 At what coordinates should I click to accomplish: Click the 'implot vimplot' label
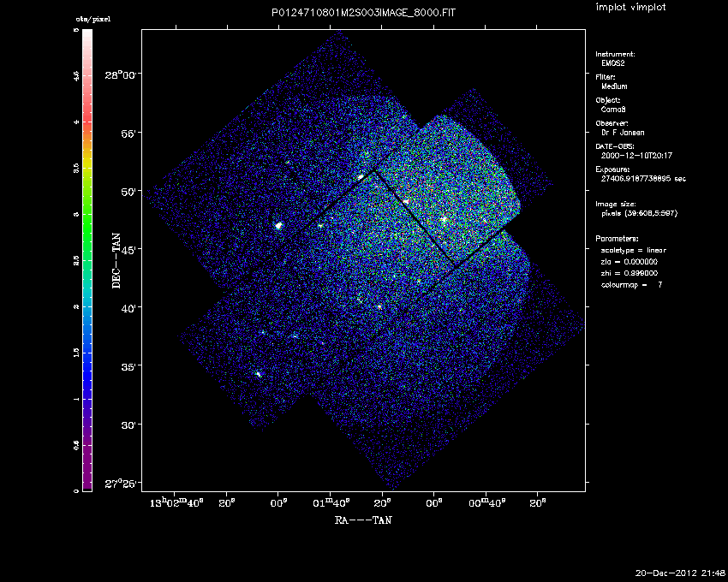coord(630,8)
